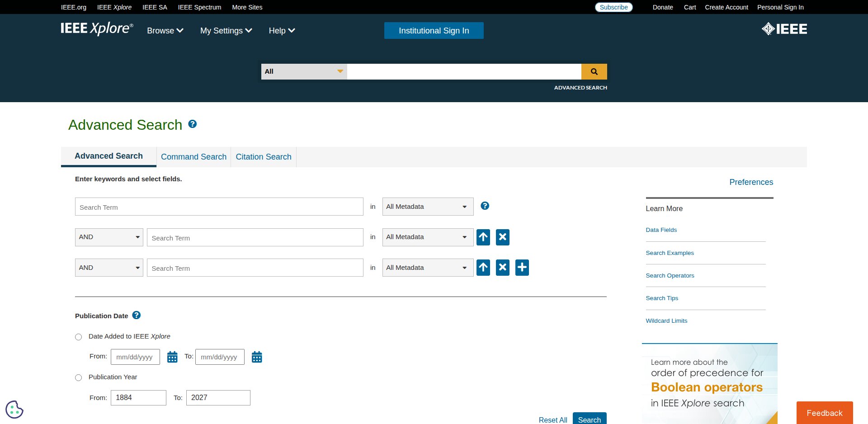Add a new search row with plus icon

522,268
